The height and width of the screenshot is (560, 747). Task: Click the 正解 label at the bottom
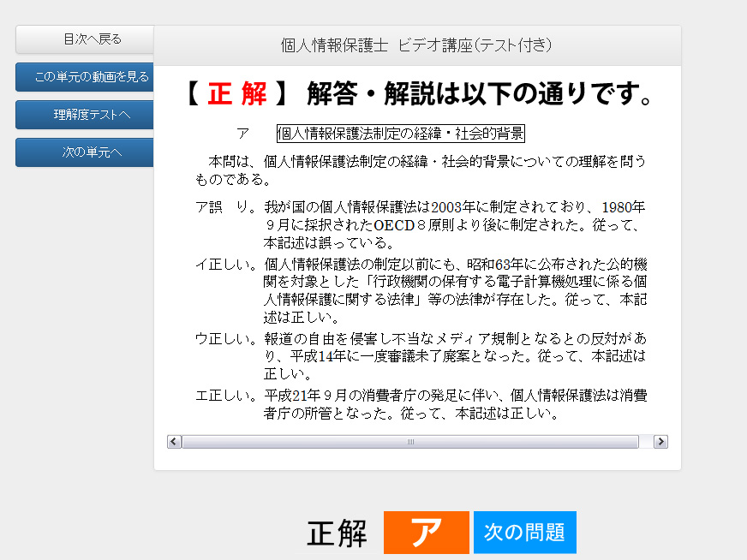[338, 533]
